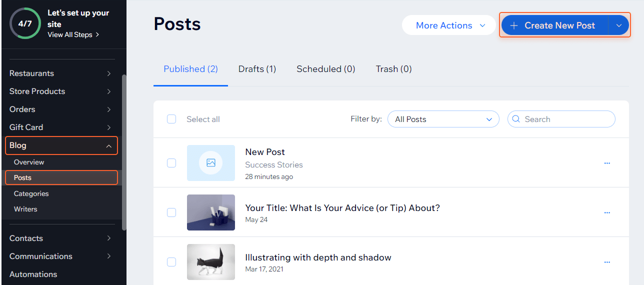The image size is (644, 285).
Task: Tick the Select all checkbox
Action: pyautogui.click(x=171, y=119)
